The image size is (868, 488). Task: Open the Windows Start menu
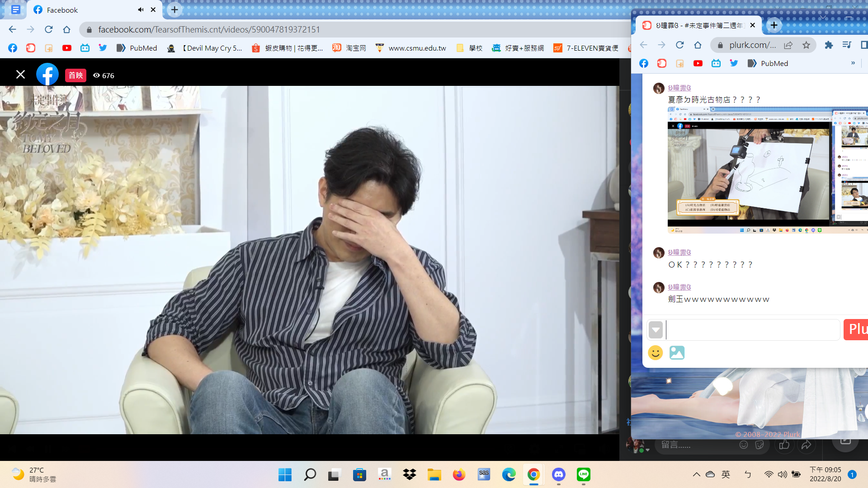[x=285, y=474]
